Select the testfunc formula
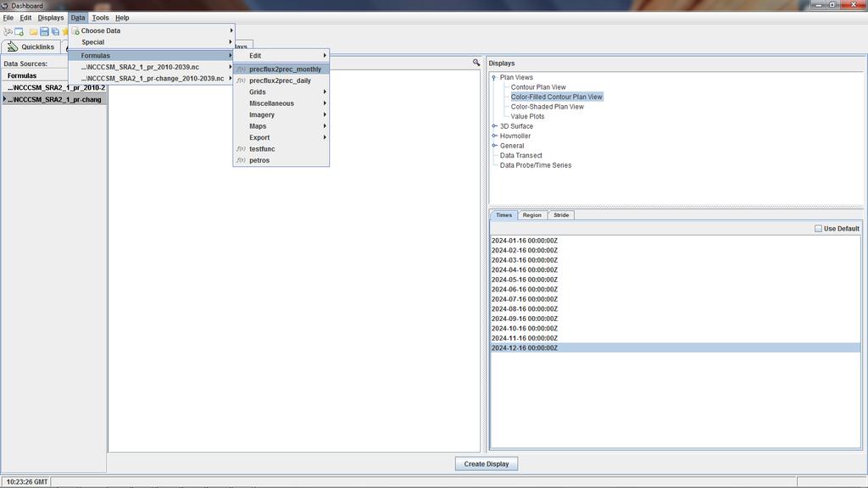The height and width of the screenshot is (488, 868). pos(281,149)
